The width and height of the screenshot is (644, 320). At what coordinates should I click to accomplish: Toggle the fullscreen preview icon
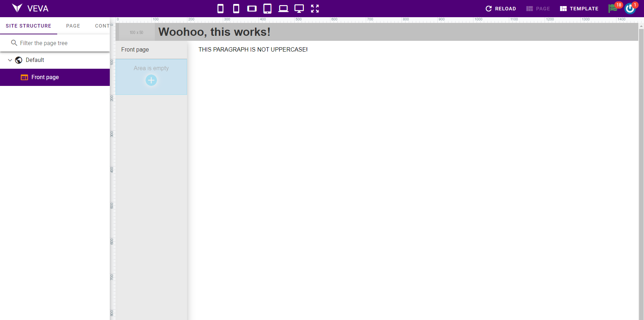click(x=315, y=9)
